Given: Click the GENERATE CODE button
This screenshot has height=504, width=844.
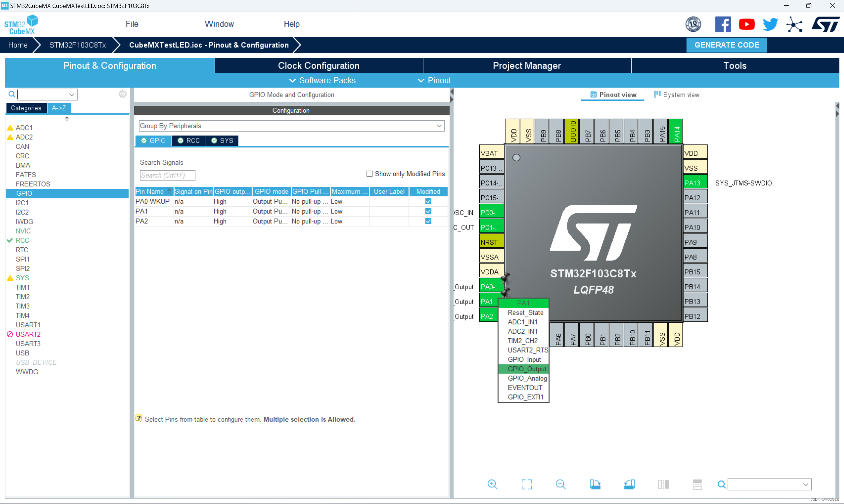Looking at the screenshot, I should 726,45.
